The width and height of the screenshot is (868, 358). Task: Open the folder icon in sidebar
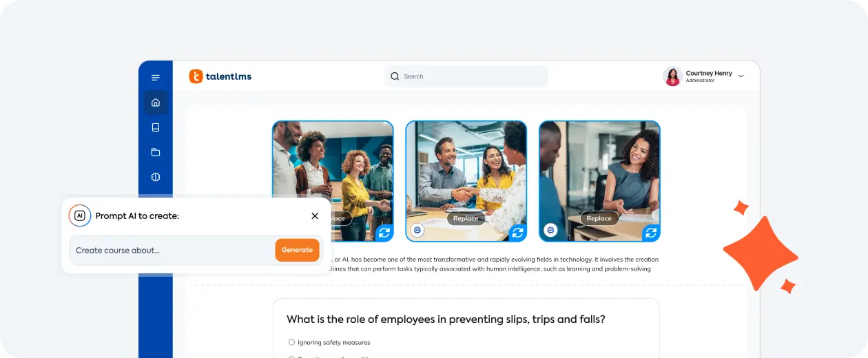(156, 152)
